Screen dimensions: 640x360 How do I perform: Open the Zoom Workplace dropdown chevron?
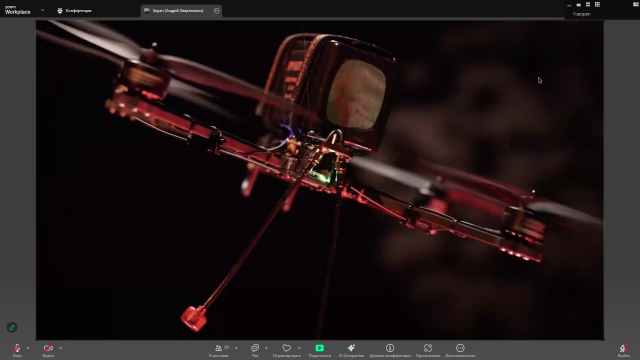(x=42, y=10)
